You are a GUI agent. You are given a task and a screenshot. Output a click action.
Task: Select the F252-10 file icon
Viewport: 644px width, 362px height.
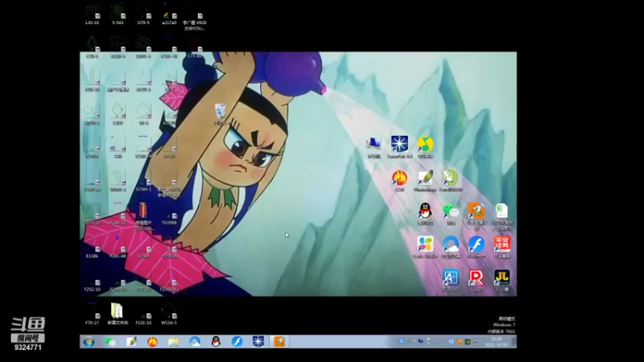click(92, 281)
